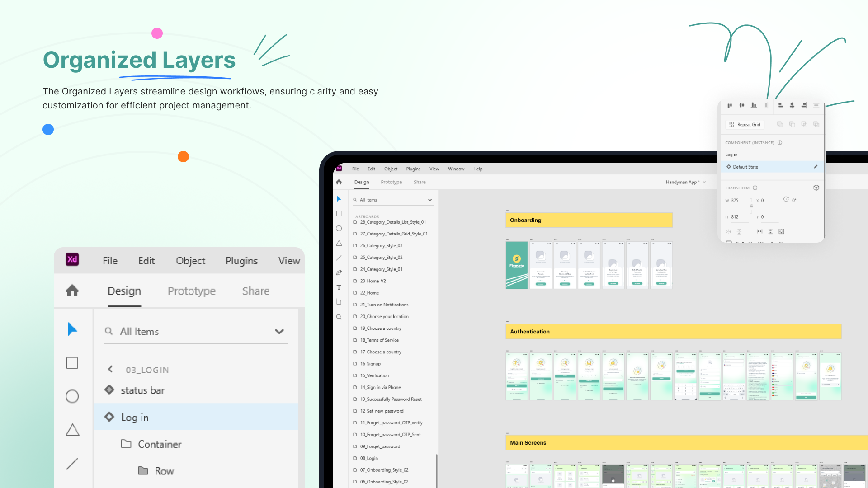Select the Zoom magnifier tool
868x488 pixels.
pyautogui.click(x=339, y=317)
